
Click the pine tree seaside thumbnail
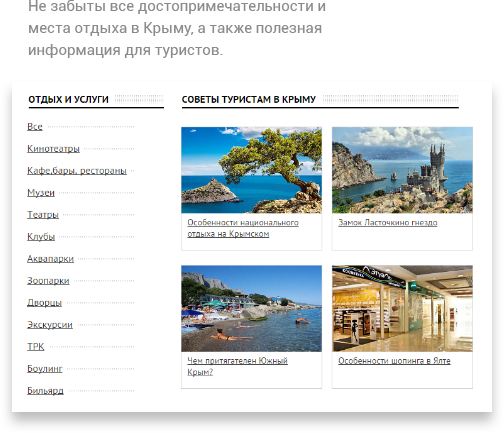pos(251,170)
